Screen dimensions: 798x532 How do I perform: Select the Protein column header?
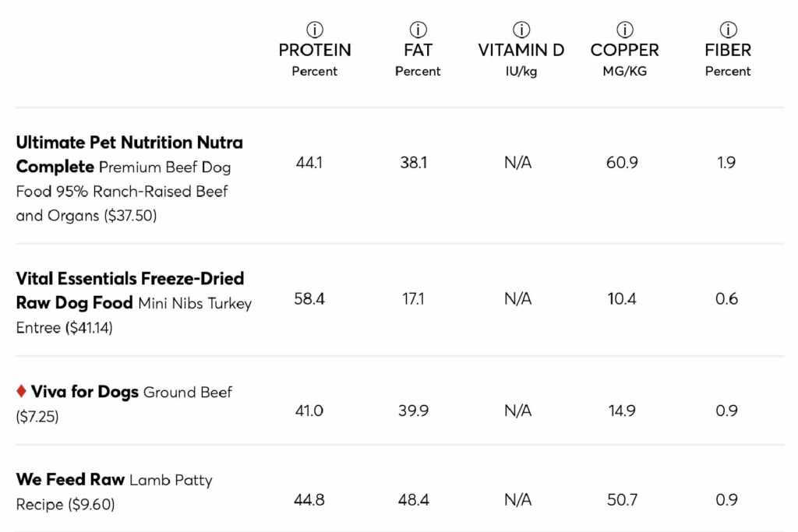[x=315, y=50]
